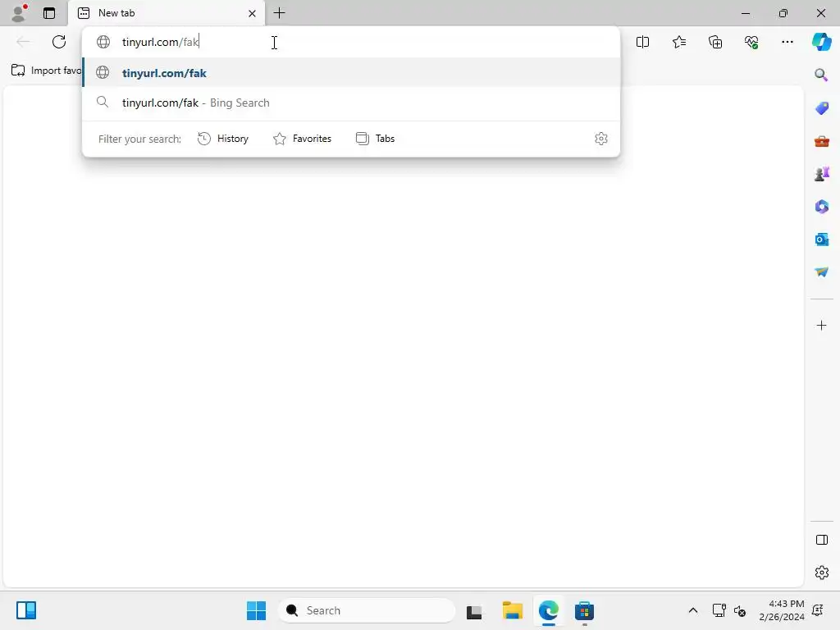This screenshot has height=630, width=840.
Task: Open the profile account icon
Action: pyautogui.click(x=20, y=13)
